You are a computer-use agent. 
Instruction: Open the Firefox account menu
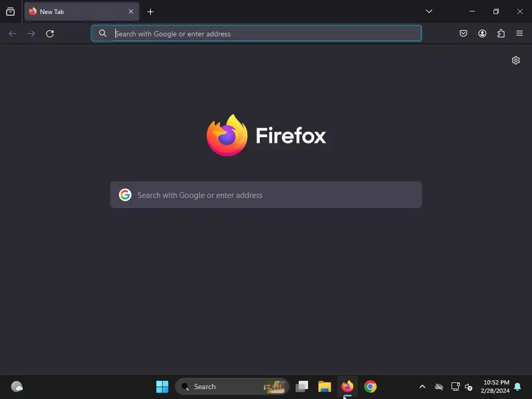pyautogui.click(x=482, y=33)
